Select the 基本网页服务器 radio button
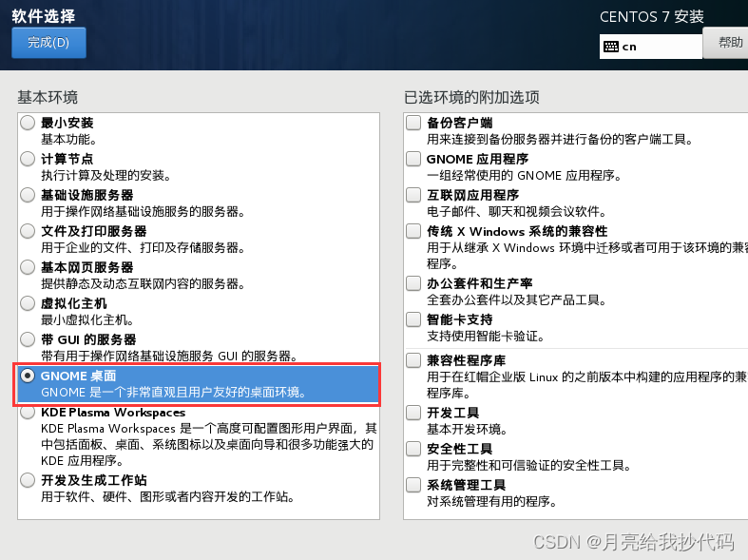 tap(28, 267)
